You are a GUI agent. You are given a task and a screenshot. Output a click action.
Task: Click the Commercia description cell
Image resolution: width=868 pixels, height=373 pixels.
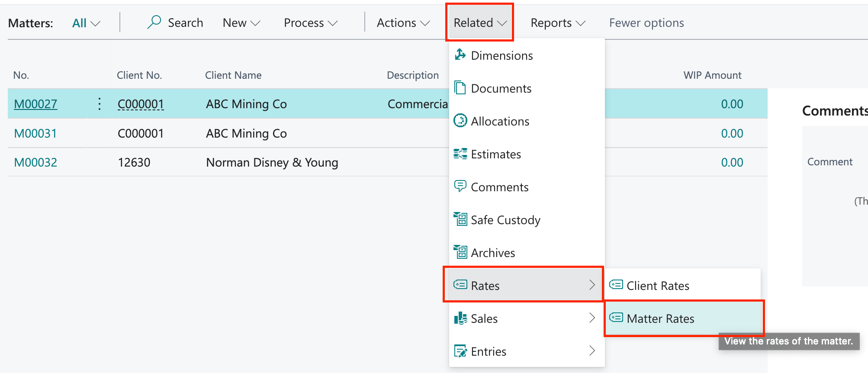418,104
